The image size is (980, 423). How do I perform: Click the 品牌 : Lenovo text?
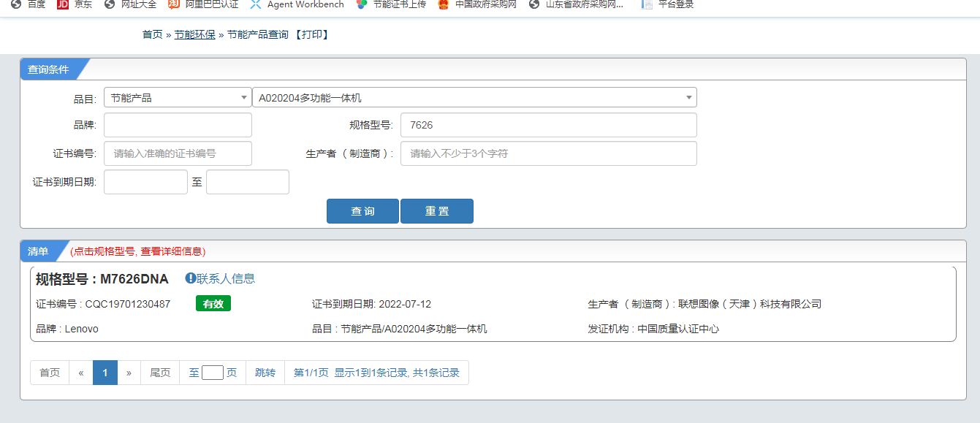click(x=67, y=329)
